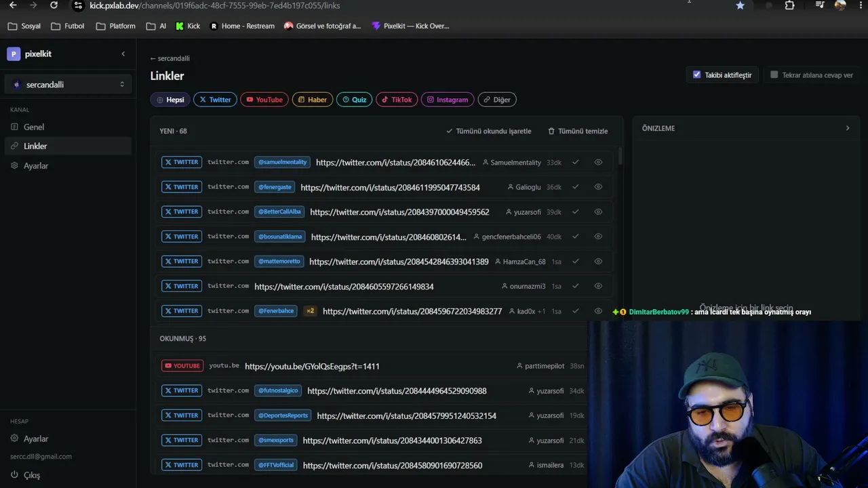Open the sercandalli channel selector dropdown

(x=68, y=85)
